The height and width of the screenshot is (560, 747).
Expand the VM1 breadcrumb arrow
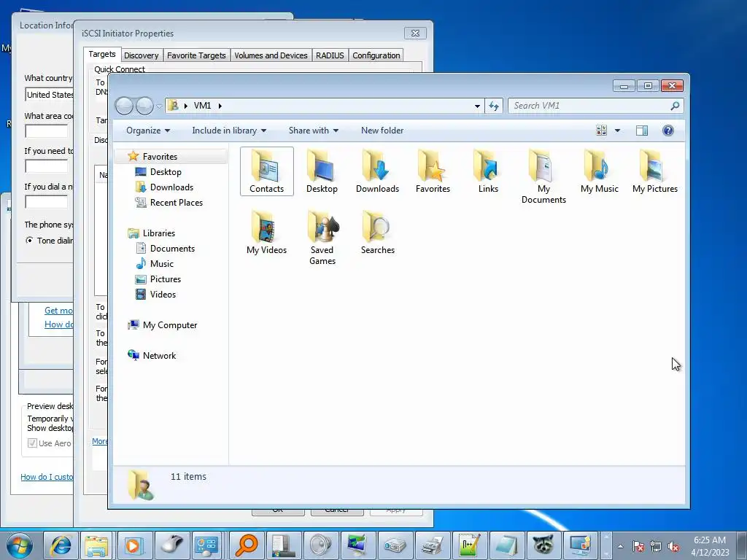pyautogui.click(x=220, y=106)
